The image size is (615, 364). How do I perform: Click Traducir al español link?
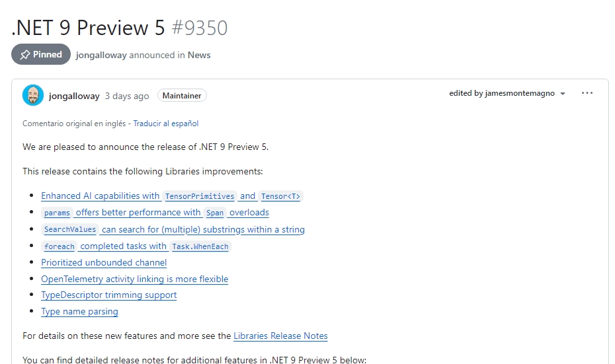(165, 124)
